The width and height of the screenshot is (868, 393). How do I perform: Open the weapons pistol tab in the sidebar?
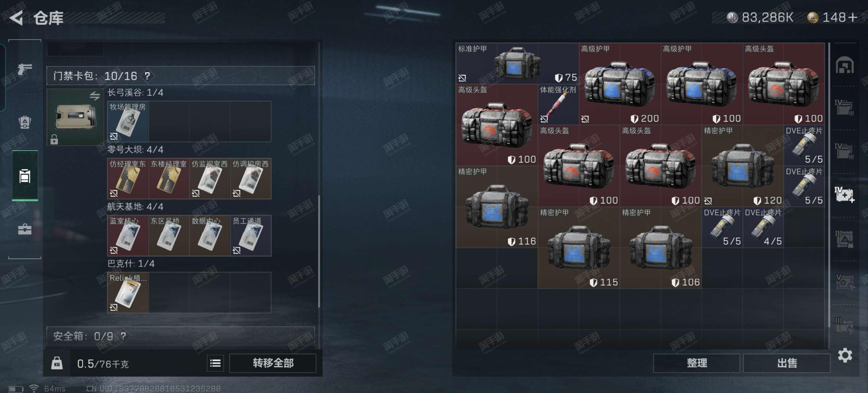25,69
